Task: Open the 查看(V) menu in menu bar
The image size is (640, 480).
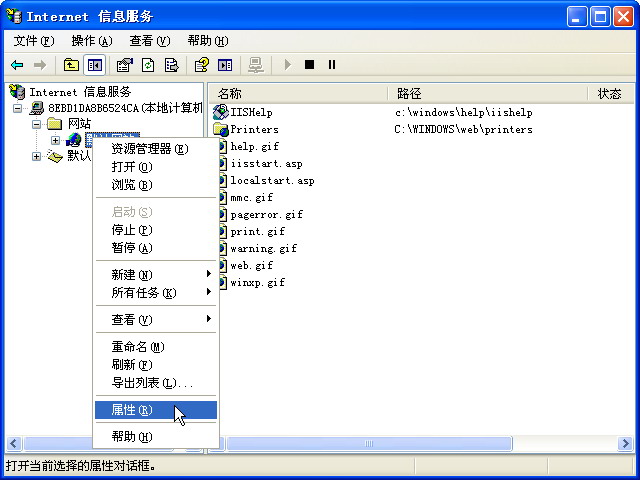Action: click(x=149, y=41)
